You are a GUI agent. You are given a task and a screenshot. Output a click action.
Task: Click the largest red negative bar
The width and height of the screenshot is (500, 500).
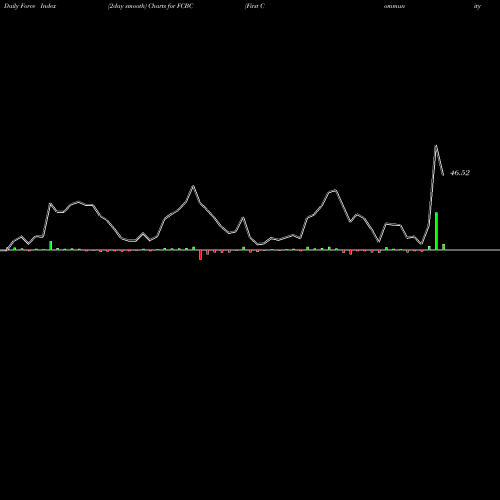click(200, 255)
